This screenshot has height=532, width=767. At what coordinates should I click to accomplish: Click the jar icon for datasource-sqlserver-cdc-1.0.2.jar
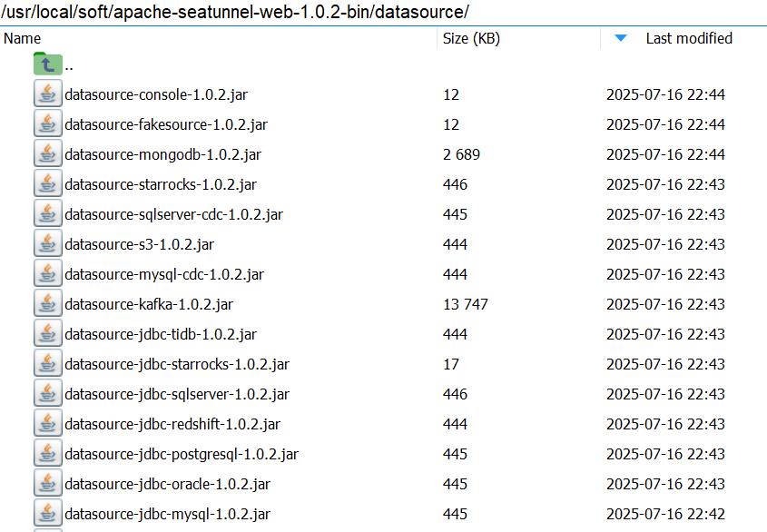48,213
